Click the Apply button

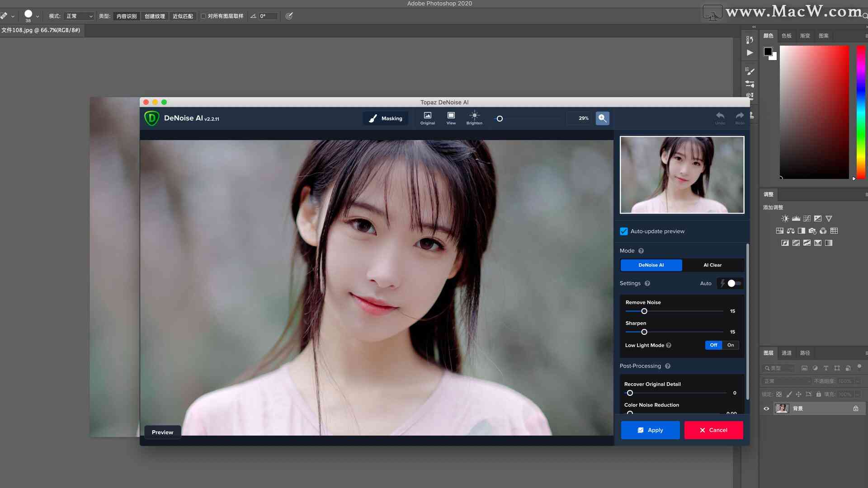[650, 430]
